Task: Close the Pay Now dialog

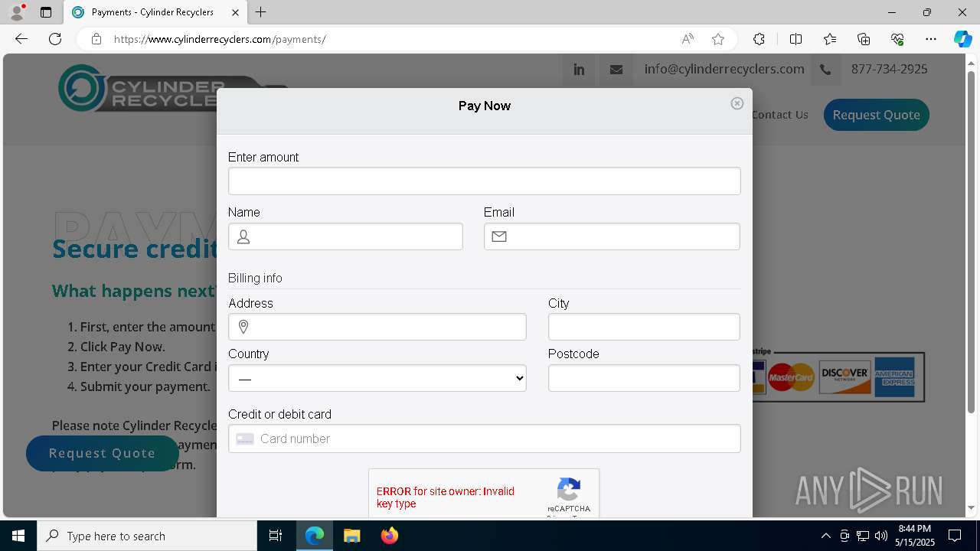Action: tap(737, 103)
